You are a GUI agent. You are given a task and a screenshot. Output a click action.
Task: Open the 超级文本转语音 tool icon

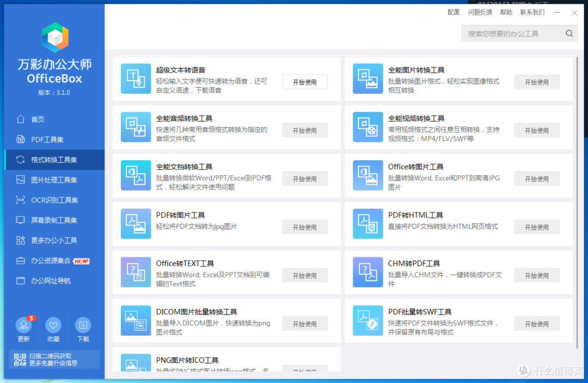[x=136, y=78]
